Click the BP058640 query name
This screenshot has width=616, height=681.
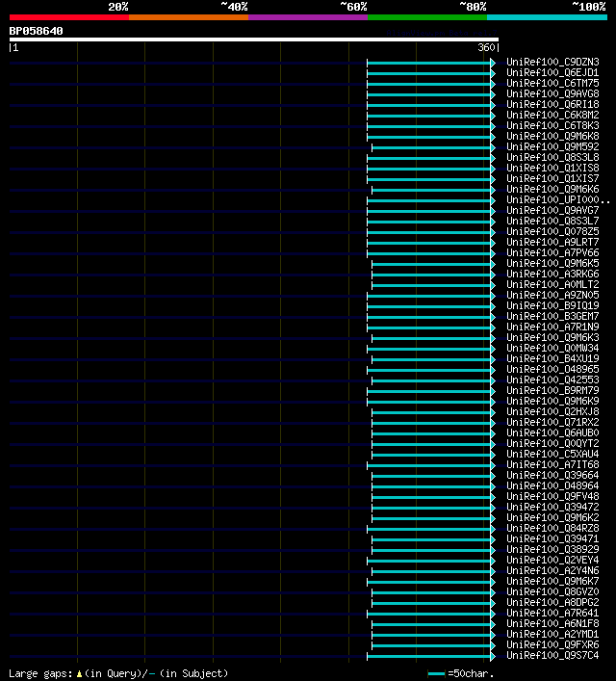36,31
